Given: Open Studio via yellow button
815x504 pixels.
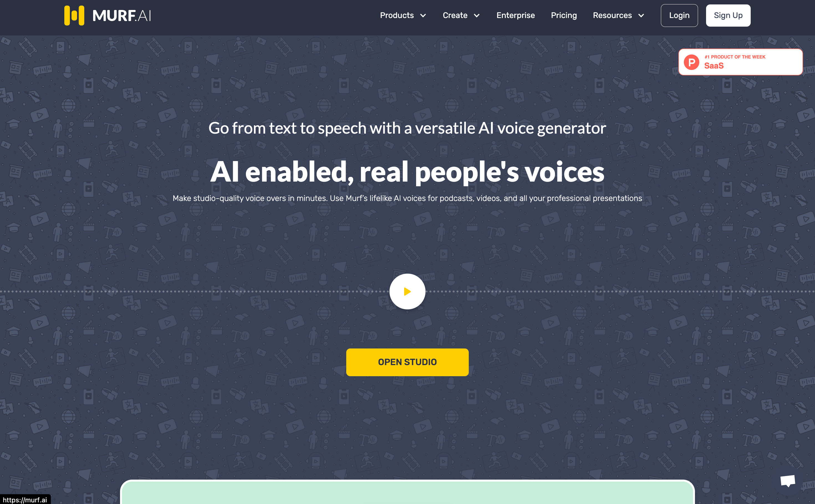Looking at the screenshot, I should pyautogui.click(x=407, y=362).
